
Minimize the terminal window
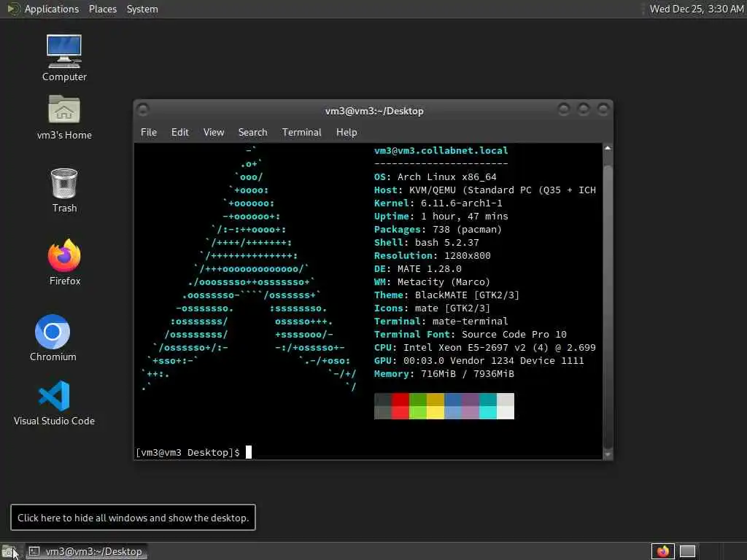(x=564, y=110)
